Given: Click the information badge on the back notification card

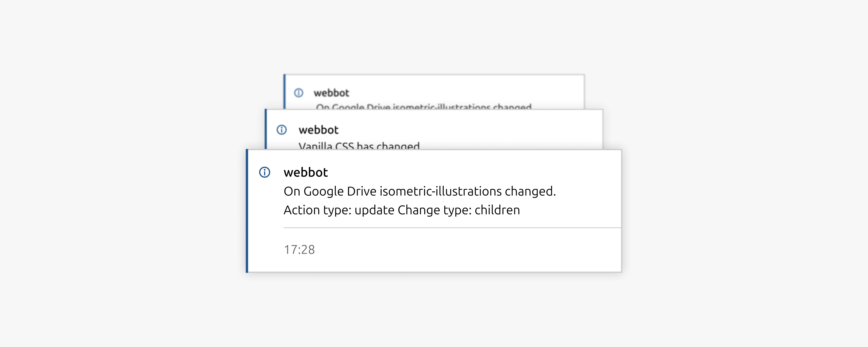Looking at the screenshot, I should [299, 92].
